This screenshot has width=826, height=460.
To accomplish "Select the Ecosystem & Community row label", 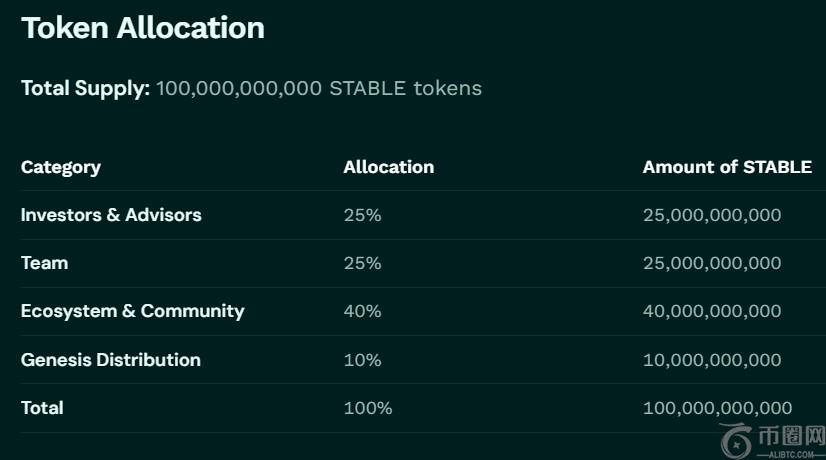I will (132, 311).
